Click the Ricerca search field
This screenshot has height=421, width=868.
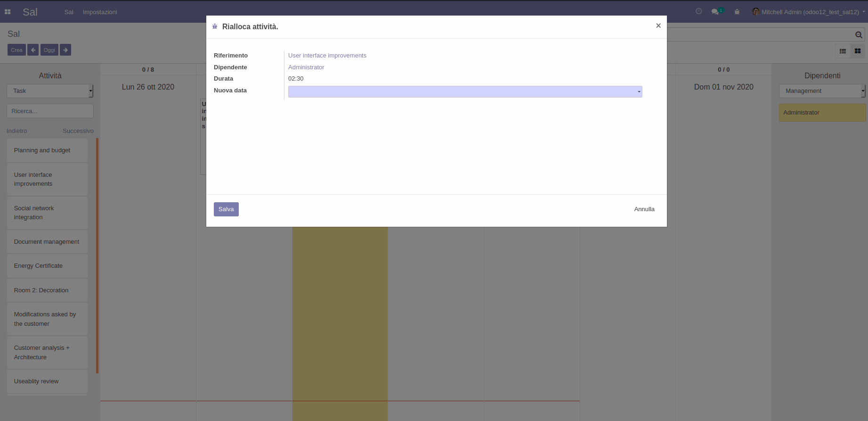(50, 111)
